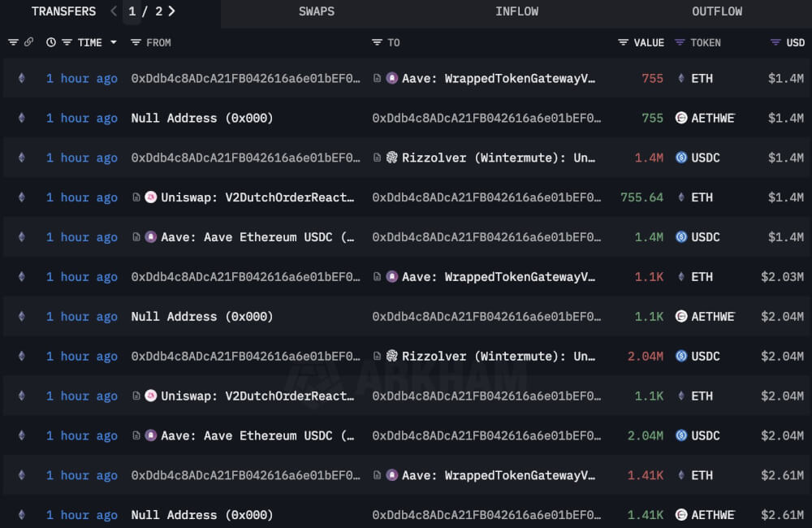Click USDC token icon in Rizzolver 2.04M row

coord(681,356)
